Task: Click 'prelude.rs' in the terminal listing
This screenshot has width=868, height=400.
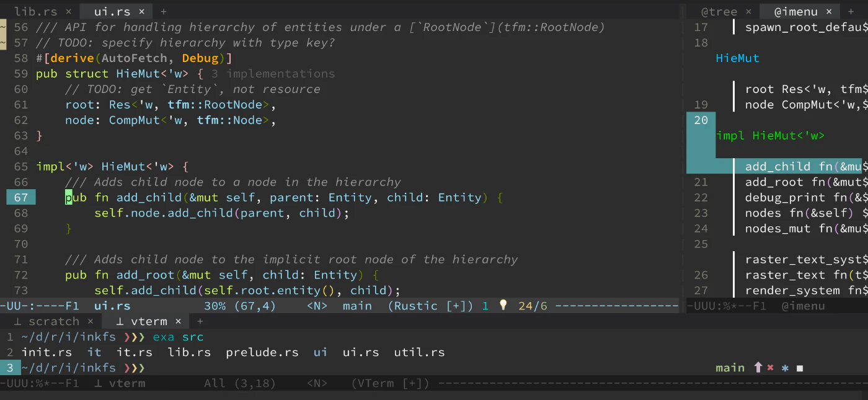Action: click(262, 352)
